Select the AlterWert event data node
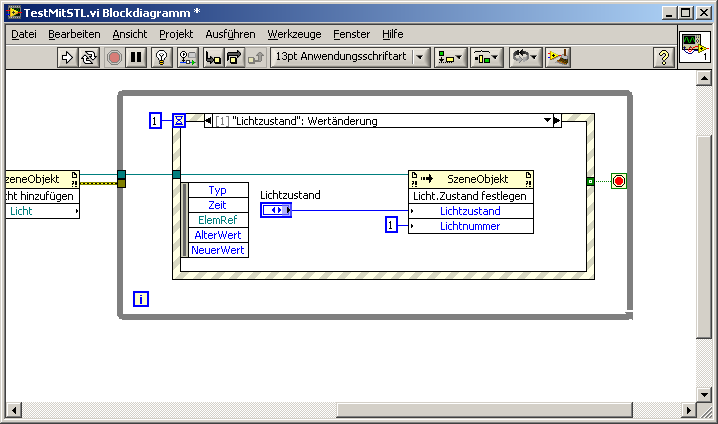This screenshot has width=718, height=424. point(218,235)
